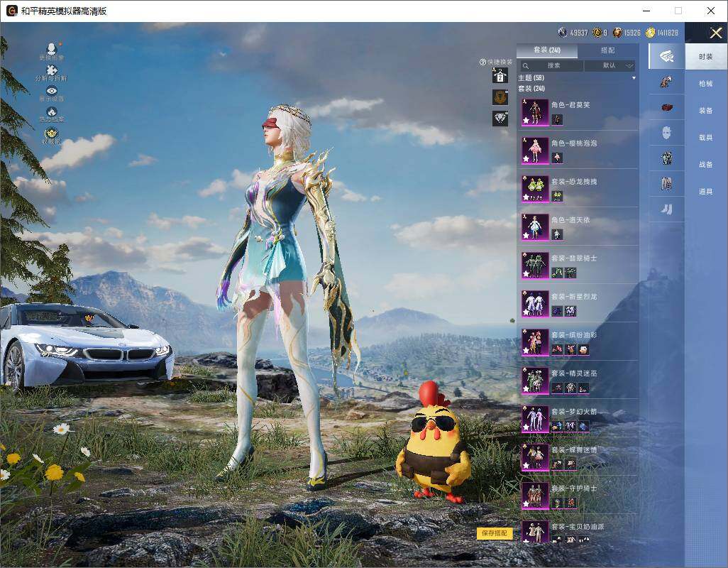The height and width of the screenshot is (568, 728).
Task: Click the 角色-君莫笑 name text
Action: pyautogui.click(x=570, y=105)
